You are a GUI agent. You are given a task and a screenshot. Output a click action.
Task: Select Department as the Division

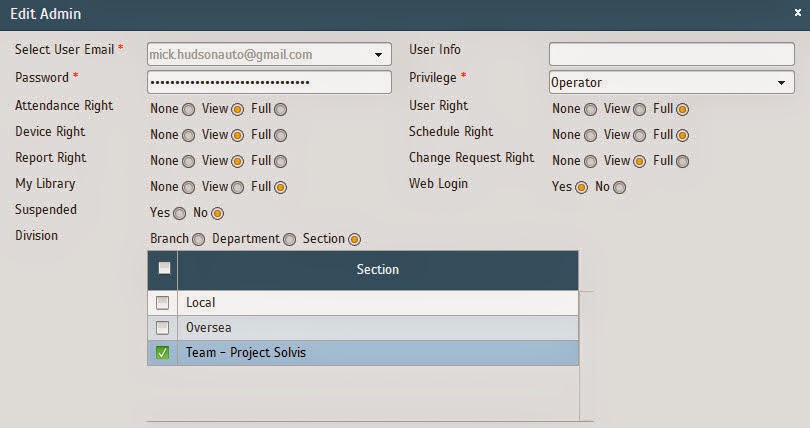coord(289,240)
